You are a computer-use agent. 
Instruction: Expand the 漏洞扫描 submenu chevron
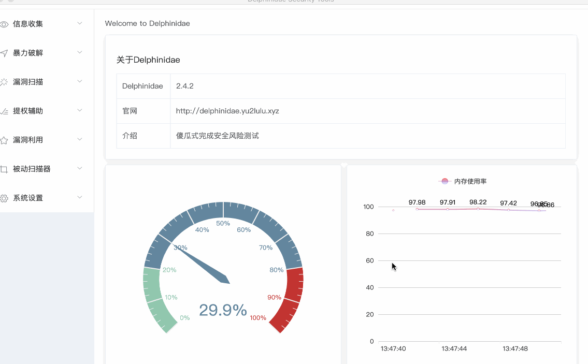pos(79,81)
